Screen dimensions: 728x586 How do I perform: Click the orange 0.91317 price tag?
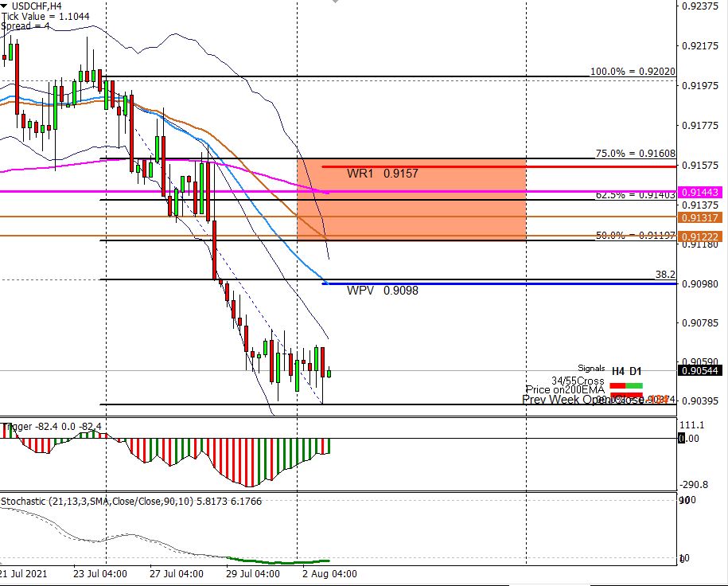click(x=700, y=217)
